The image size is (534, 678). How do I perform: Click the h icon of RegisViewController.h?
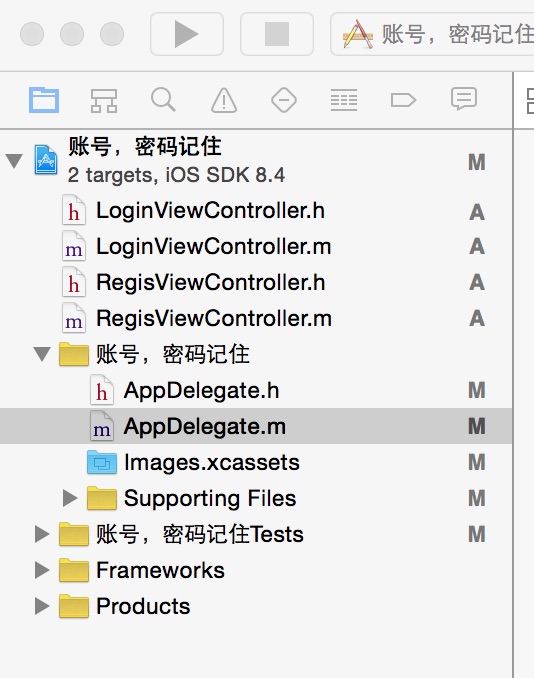click(74, 282)
